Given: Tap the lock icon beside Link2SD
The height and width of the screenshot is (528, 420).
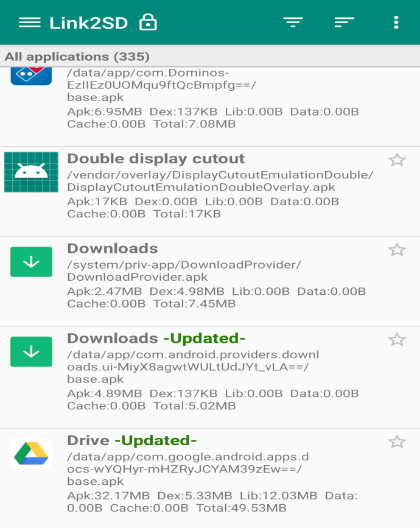Looking at the screenshot, I should (x=148, y=22).
